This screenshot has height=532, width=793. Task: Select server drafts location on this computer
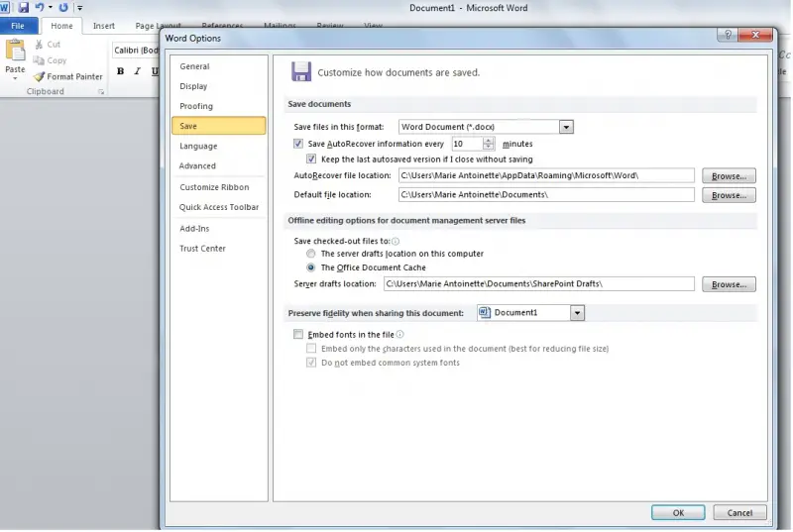pyautogui.click(x=311, y=254)
